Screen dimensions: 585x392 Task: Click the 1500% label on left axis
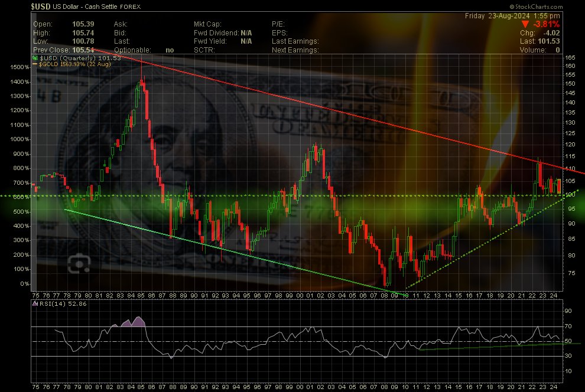[x=19, y=67]
